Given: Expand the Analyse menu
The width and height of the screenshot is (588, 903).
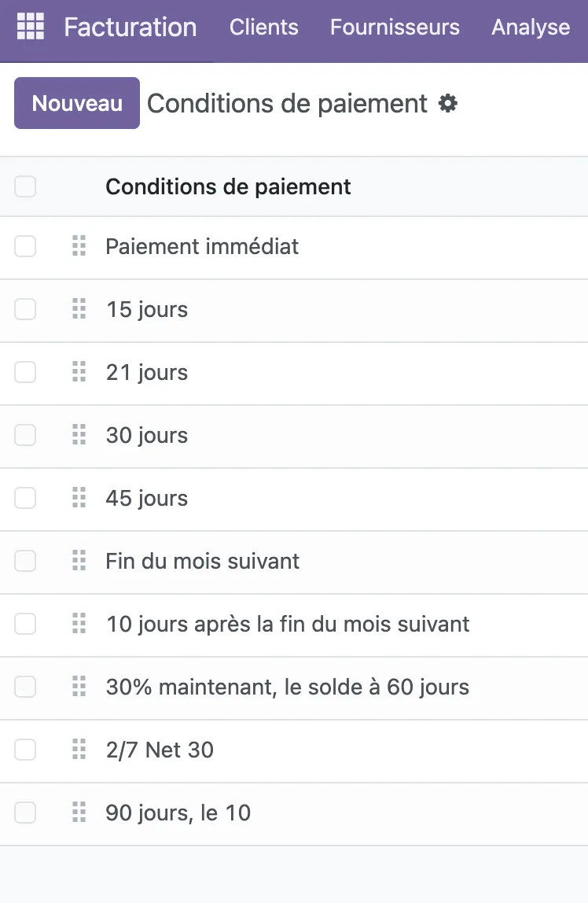Looking at the screenshot, I should [531, 27].
